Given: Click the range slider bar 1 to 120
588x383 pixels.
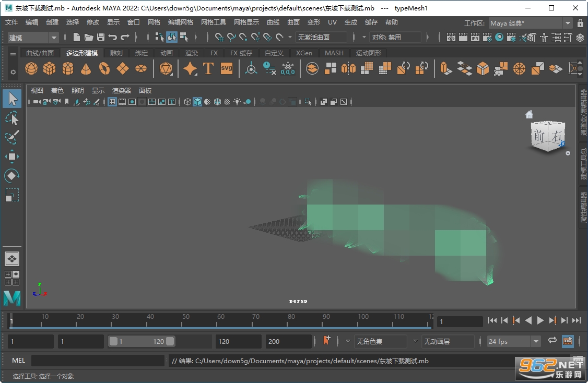Looking at the screenshot, I should point(142,341).
